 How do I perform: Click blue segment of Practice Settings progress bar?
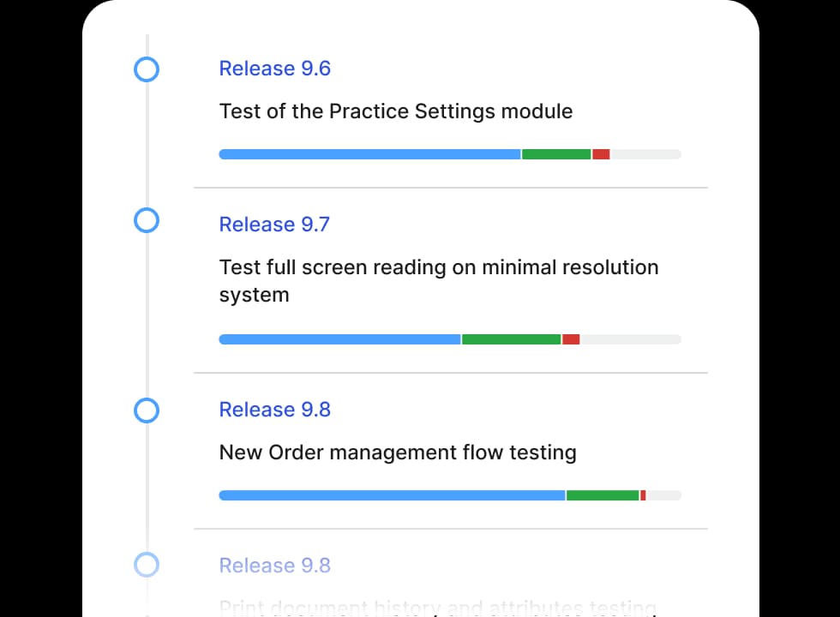pos(369,154)
